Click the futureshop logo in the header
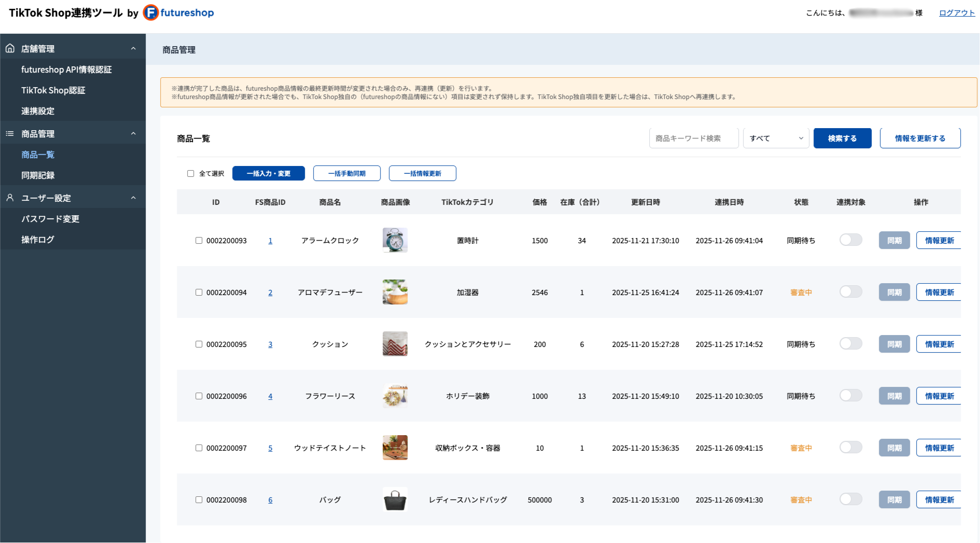The width and height of the screenshot is (980, 543). click(178, 13)
